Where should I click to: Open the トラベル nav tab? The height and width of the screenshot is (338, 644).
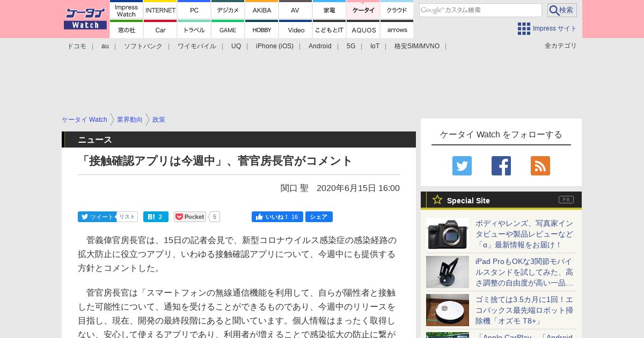point(194,30)
